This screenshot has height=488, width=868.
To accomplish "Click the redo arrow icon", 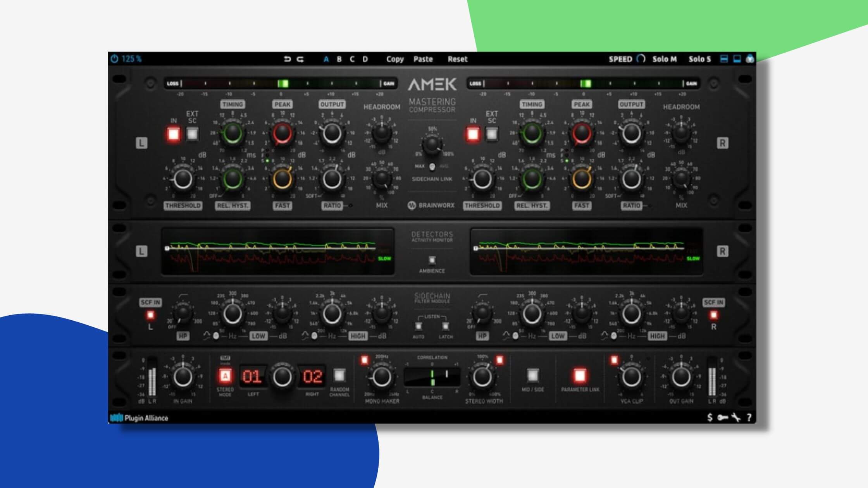I will (x=300, y=59).
